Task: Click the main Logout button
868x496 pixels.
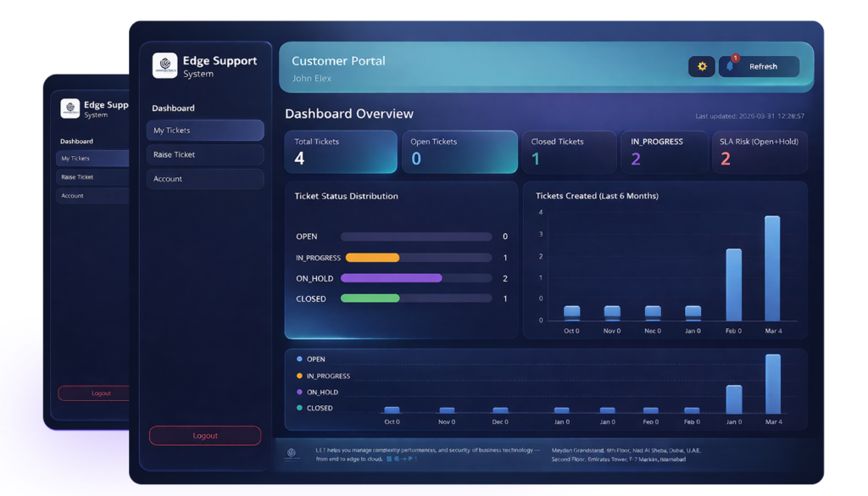Action: 205,436
